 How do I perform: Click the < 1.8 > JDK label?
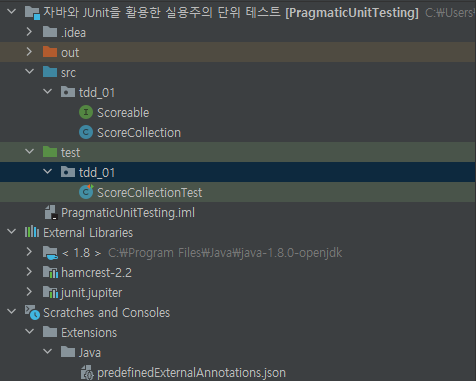click(82, 253)
